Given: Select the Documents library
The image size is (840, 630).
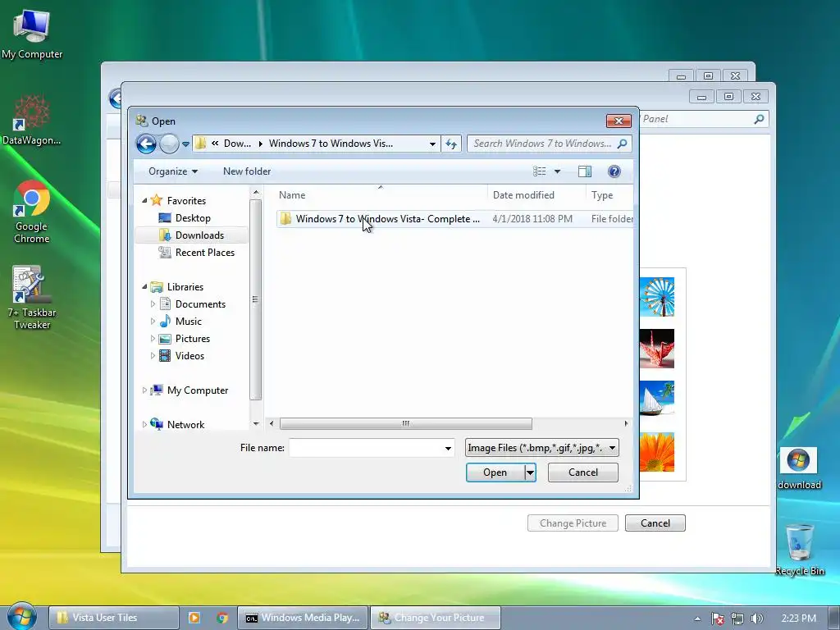Looking at the screenshot, I should tap(200, 304).
